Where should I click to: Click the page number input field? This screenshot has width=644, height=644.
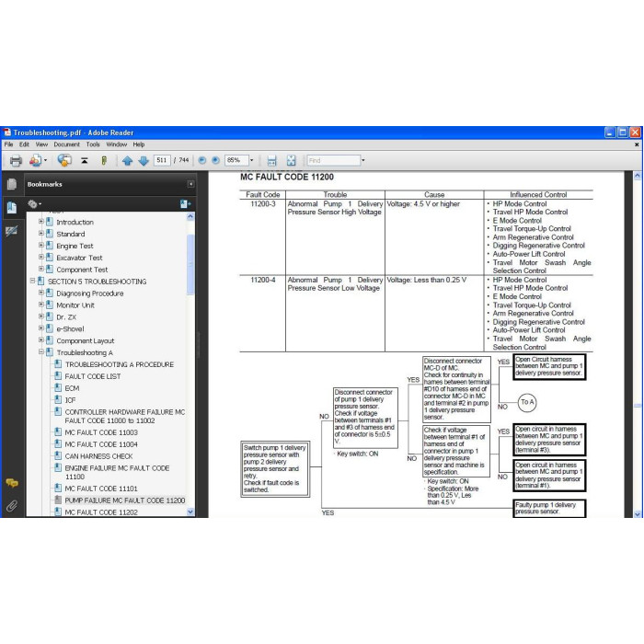(x=162, y=160)
